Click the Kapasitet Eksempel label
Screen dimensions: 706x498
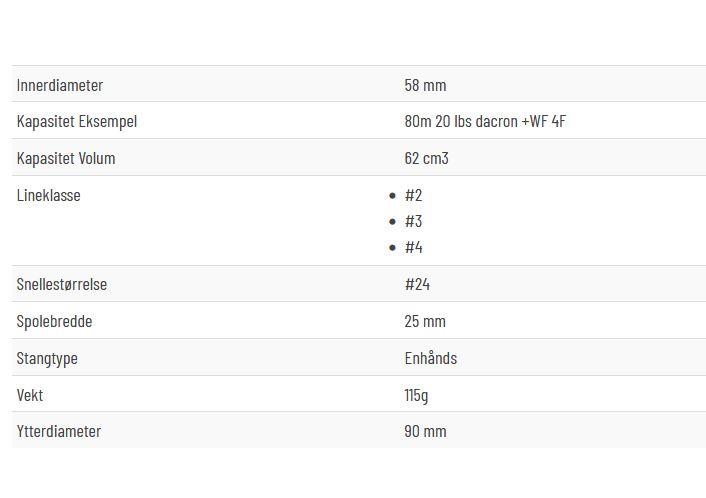77,122
